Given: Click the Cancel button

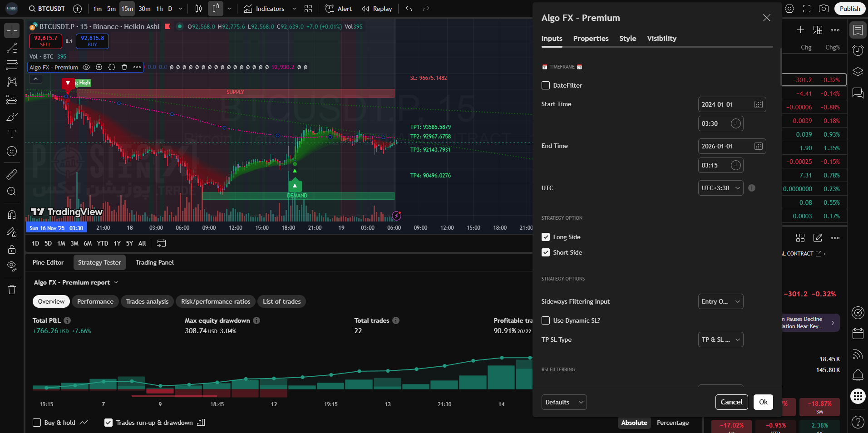Looking at the screenshot, I should 731,402.
